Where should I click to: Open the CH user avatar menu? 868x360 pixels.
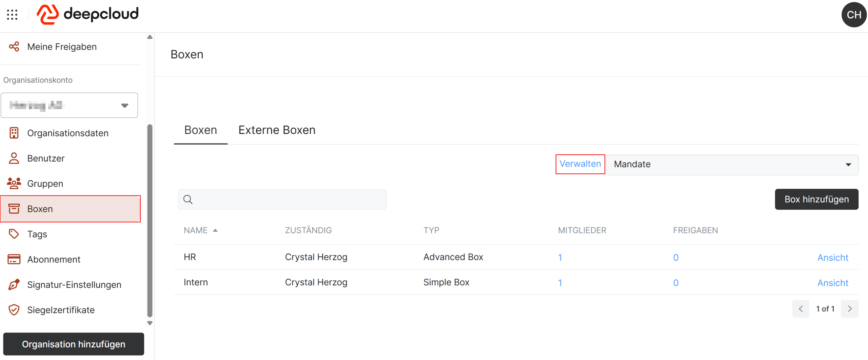(854, 15)
